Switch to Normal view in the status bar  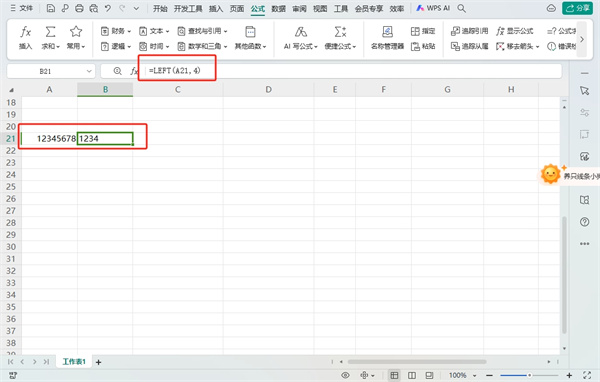(394, 375)
